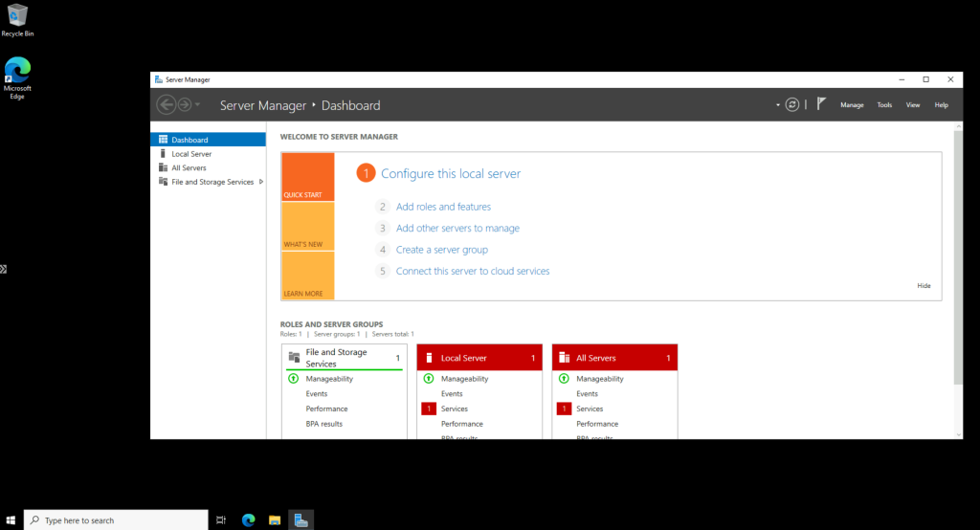
Task: Click Manageability status icon in Local Server tile
Action: tap(428, 379)
